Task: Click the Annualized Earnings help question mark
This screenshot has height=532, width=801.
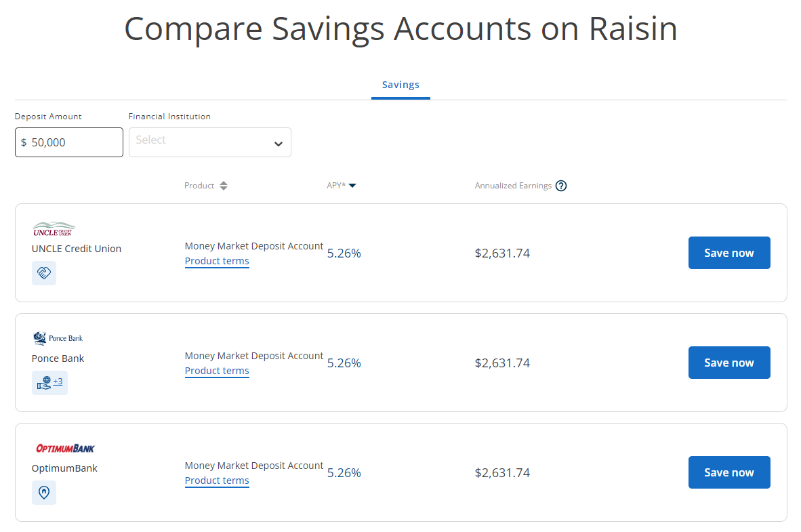Action: [561, 186]
